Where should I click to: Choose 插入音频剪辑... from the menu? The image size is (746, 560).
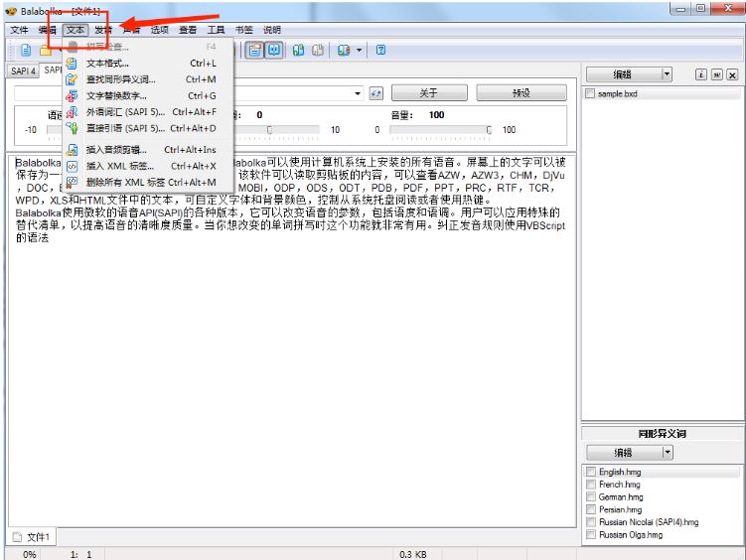tap(147, 150)
